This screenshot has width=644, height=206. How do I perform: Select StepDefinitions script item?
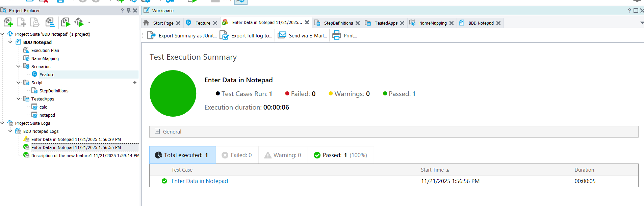(x=54, y=91)
